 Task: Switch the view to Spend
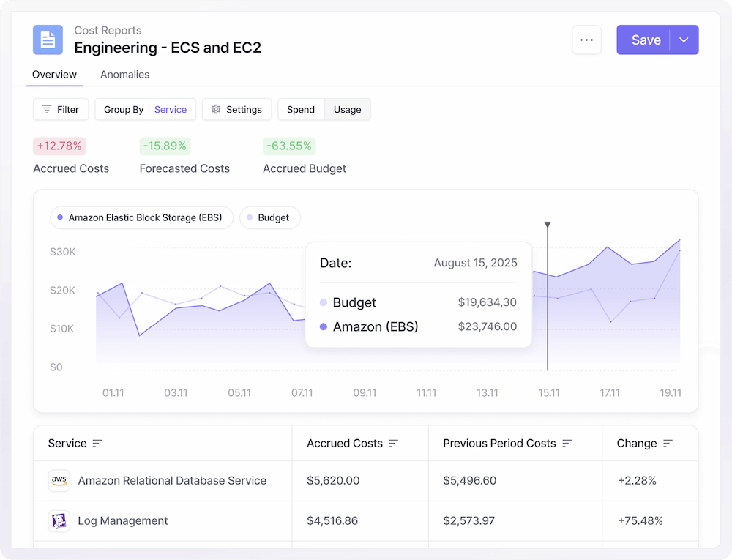(301, 110)
